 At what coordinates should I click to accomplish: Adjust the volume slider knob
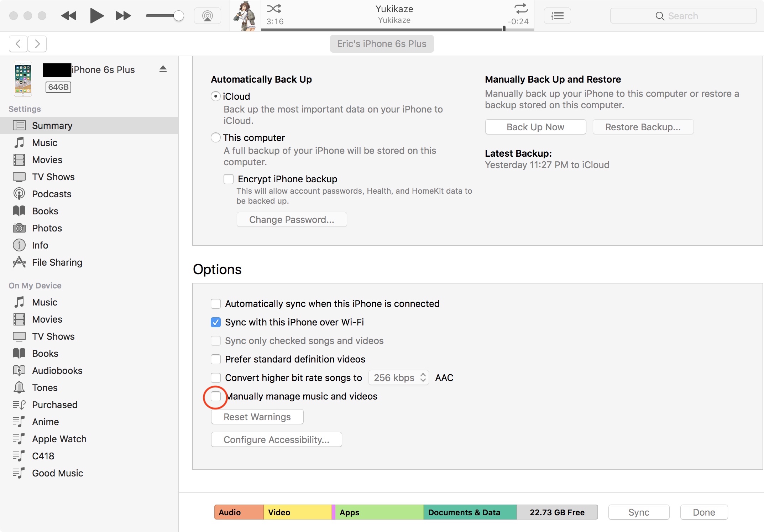point(178,16)
